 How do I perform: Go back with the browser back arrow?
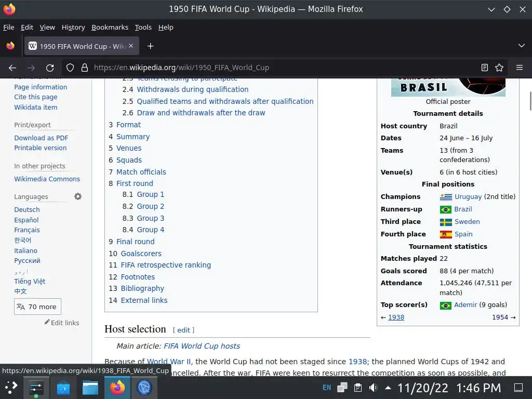(x=12, y=68)
